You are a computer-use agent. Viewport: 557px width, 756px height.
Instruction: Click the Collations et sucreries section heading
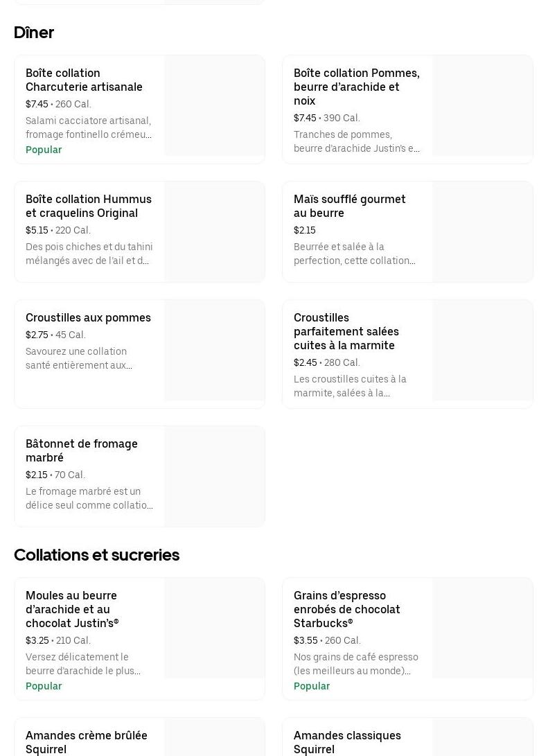(x=96, y=555)
